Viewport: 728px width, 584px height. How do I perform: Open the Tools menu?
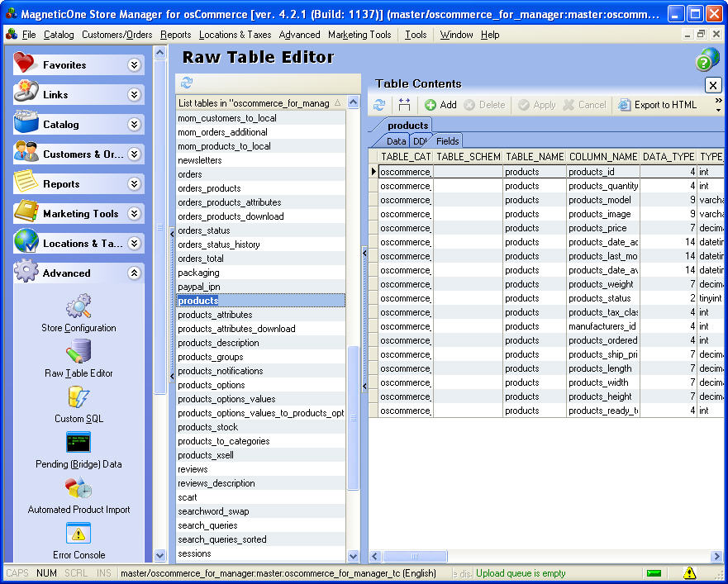coord(416,35)
